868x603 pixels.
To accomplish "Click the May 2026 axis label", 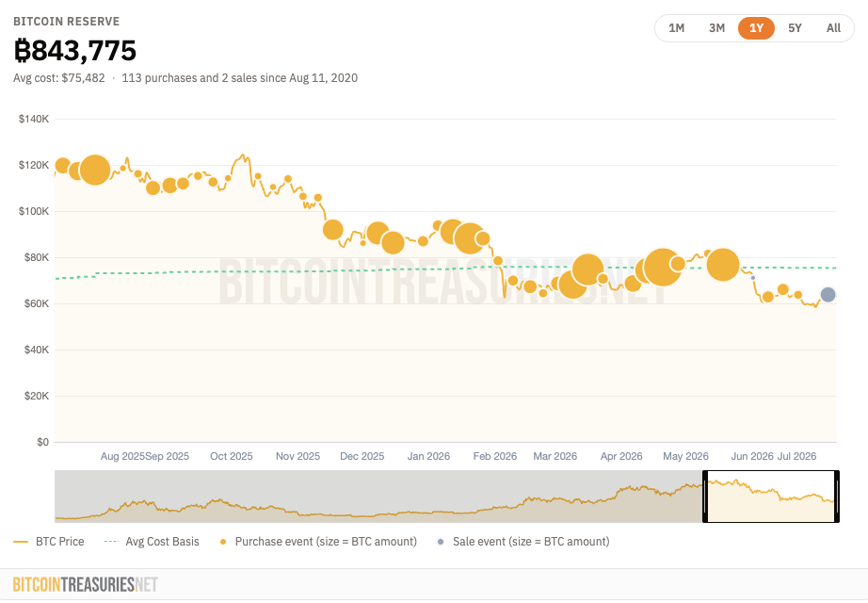I will click(x=686, y=456).
